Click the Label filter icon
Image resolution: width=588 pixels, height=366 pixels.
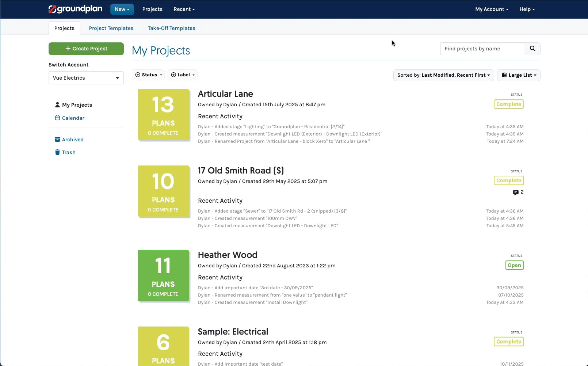click(174, 75)
